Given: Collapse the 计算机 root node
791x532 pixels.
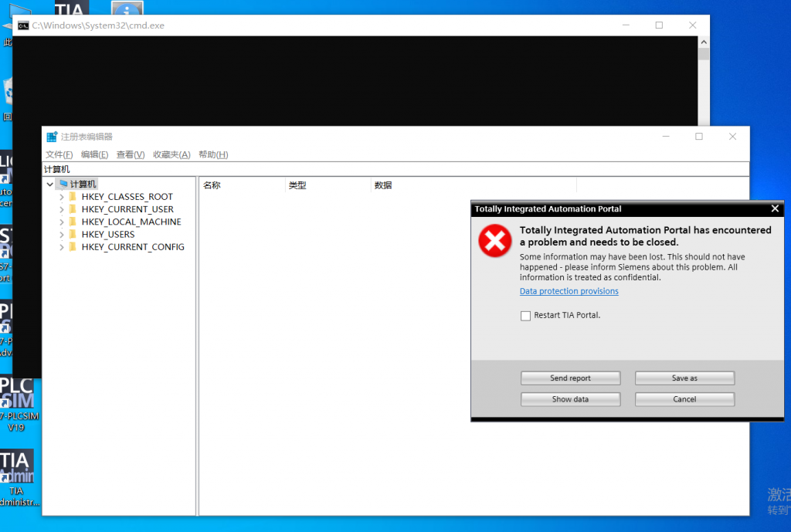Looking at the screenshot, I should tap(50, 184).
